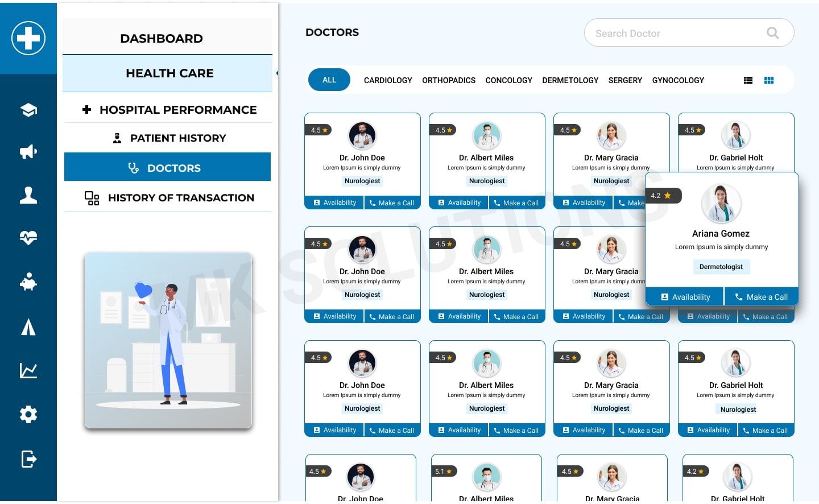
Task: Click the logout icon in sidebar
Action: coord(28,458)
